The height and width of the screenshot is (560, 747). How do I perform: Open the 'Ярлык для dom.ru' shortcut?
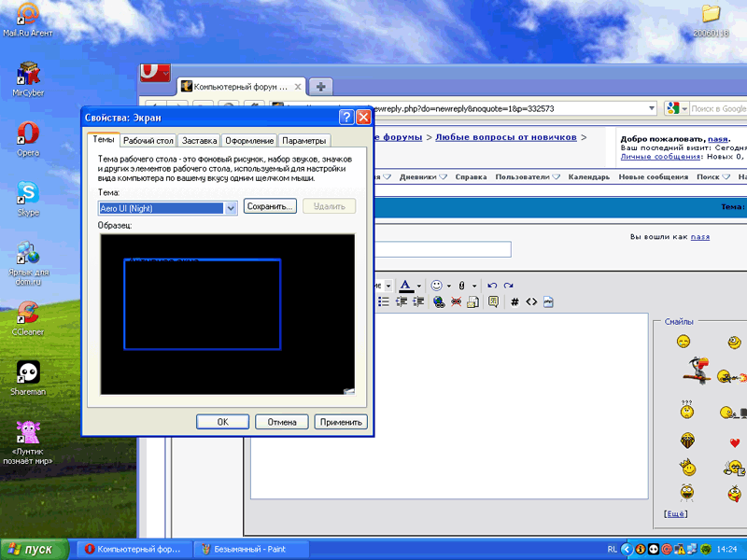tap(28, 263)
